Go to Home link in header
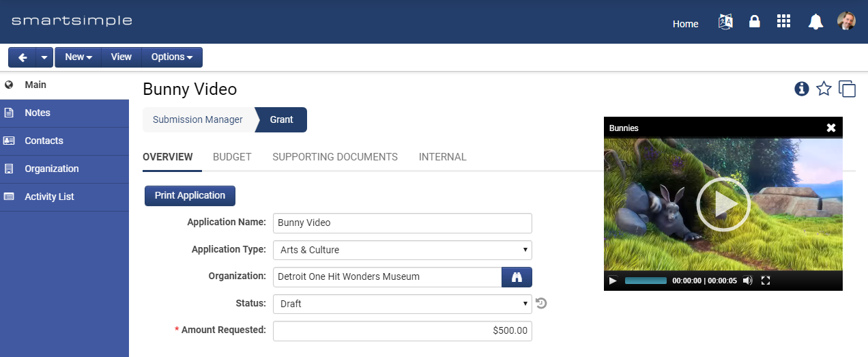 (685, 24)
